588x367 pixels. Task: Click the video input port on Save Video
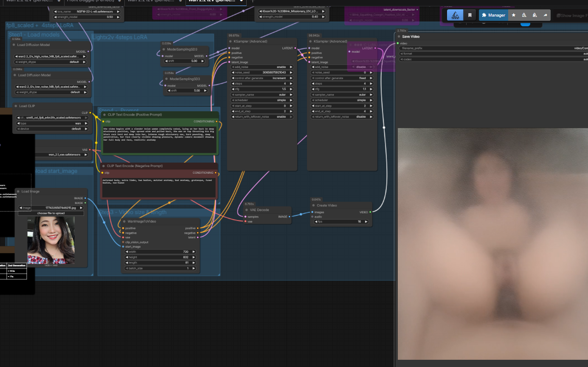click(398, 43)
